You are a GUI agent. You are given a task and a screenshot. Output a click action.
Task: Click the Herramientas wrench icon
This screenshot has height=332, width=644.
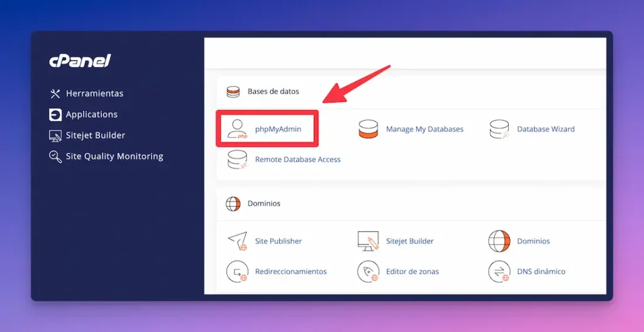pyautogui.click(x=55, y=94)
